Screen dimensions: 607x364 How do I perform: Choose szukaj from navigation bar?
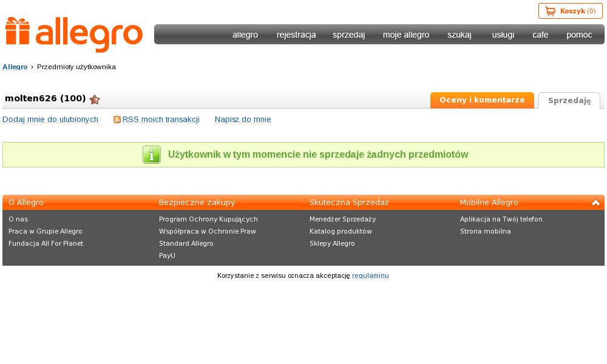tap(459, 35)
